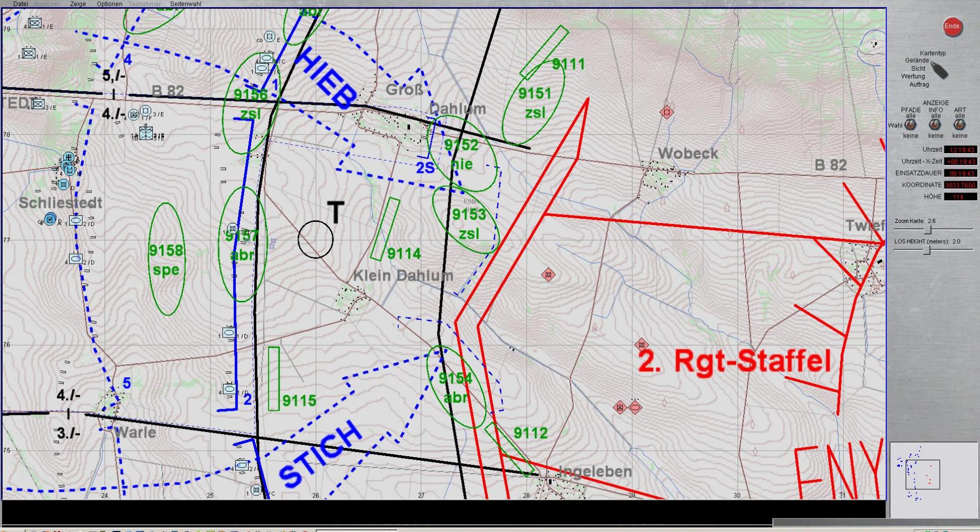Select the 4 1/E infantry unit symbol
The height and width of the screenshot is (532, 980).
pyautogui.click(x=35, y=23)
